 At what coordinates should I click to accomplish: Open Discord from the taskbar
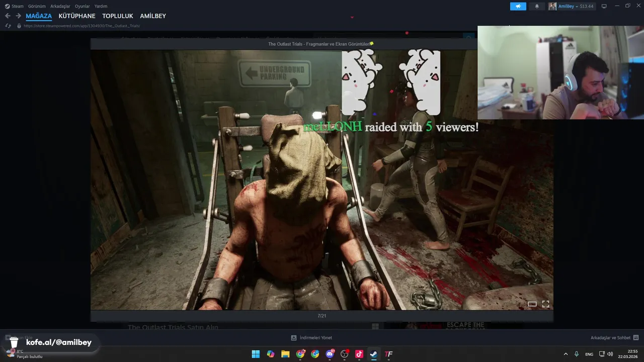pos(330,354)
